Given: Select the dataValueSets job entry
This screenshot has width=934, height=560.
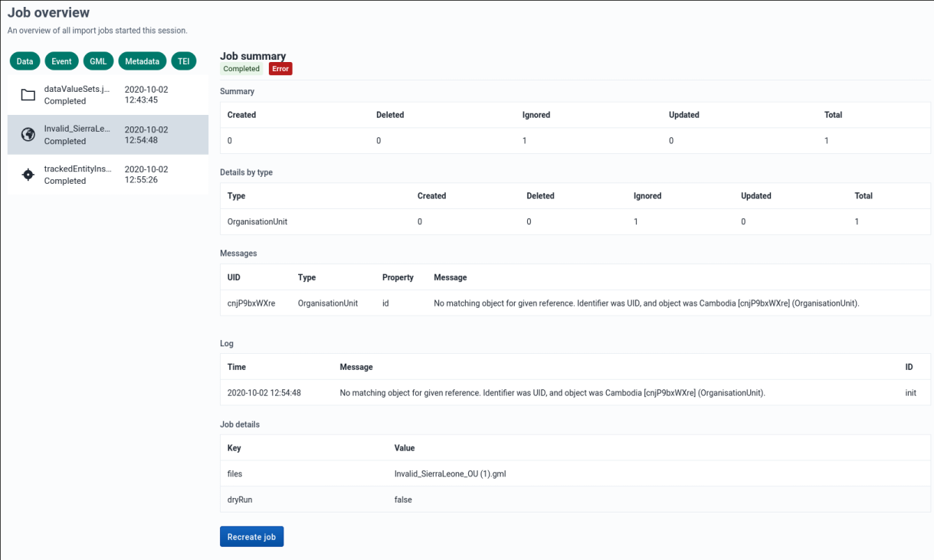Looking at the screenshot, I should coord(107,95).
